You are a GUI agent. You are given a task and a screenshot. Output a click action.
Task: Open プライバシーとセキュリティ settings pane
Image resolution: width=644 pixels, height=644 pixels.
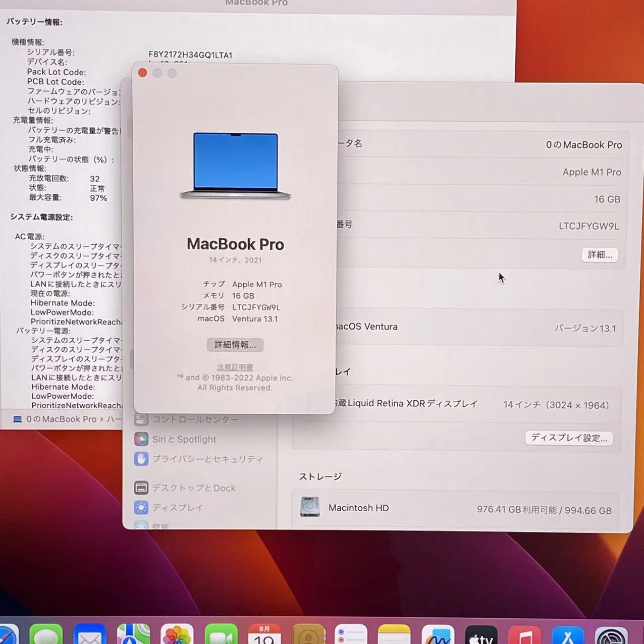[208, 459]
